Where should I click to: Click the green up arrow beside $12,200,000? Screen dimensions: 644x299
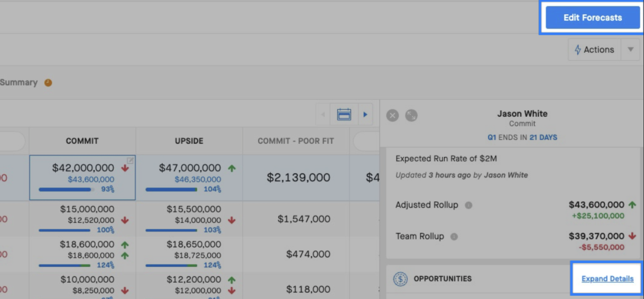click(x=232, y=280)
